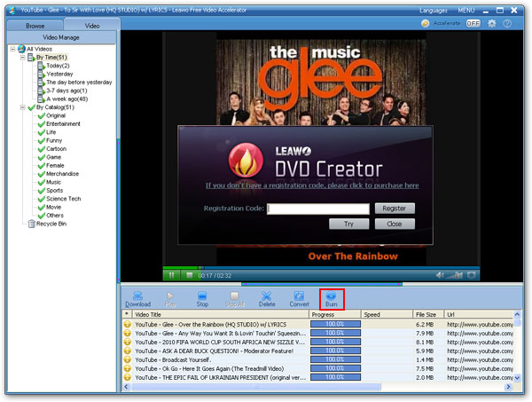Screen dimensions: 532x402
Task: Collapse the By Time(51) tree node
Action: tap(22, 58)
